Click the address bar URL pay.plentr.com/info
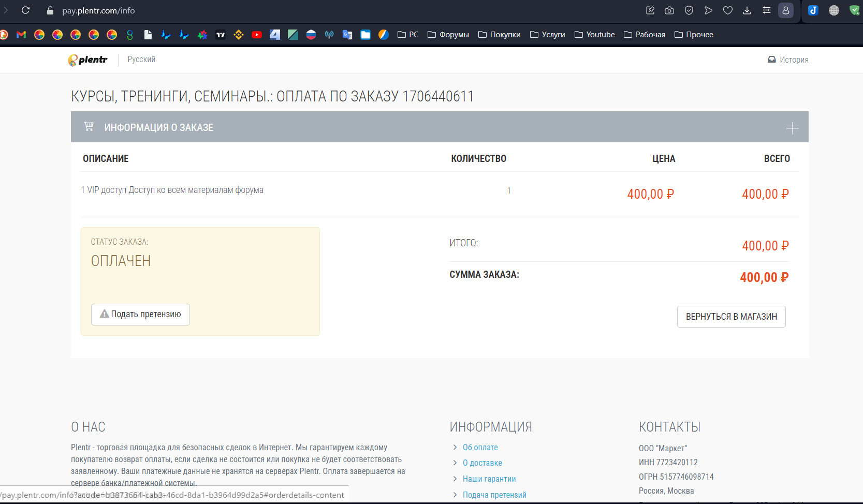The height and width of the screenshot is (504, 863). click(98, 10)
